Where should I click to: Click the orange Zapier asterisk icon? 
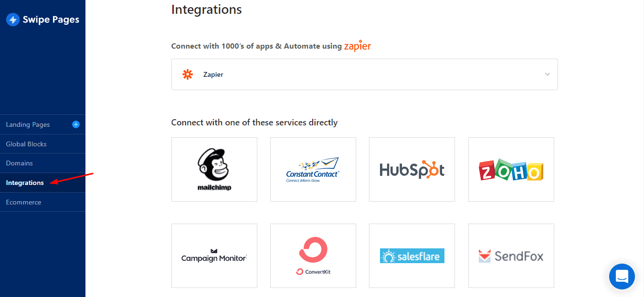pos(188,74)
